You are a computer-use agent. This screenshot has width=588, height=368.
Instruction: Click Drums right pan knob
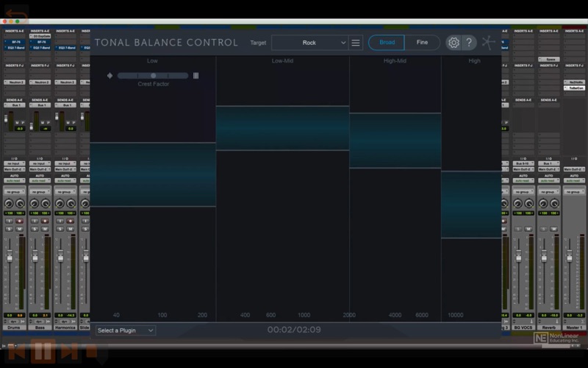pyautogui.click(x=20, y=204)
